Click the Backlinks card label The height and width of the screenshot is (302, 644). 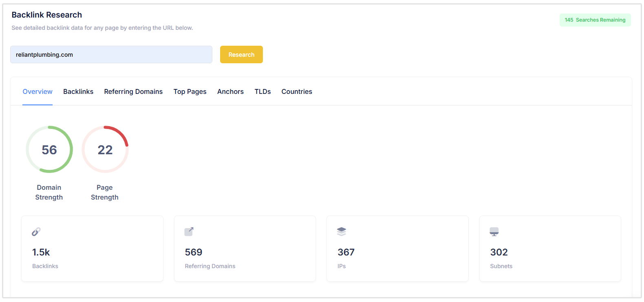tap(45, 266)
